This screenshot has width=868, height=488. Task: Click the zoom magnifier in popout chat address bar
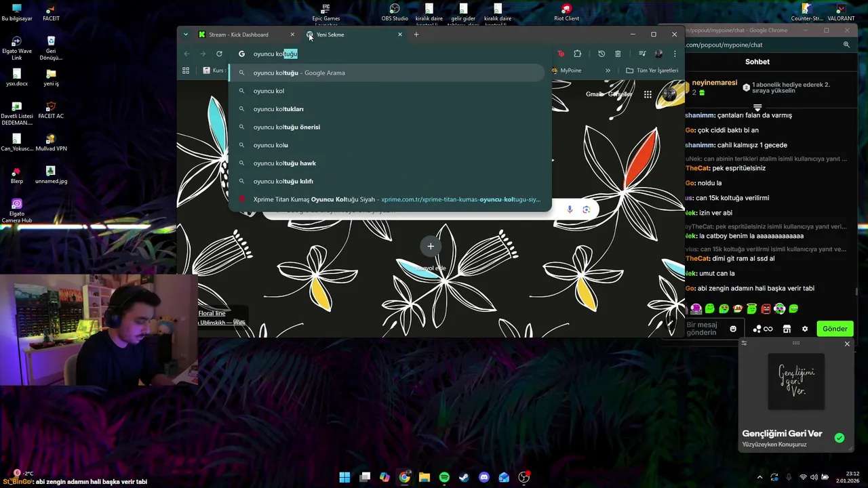[846, 45]
